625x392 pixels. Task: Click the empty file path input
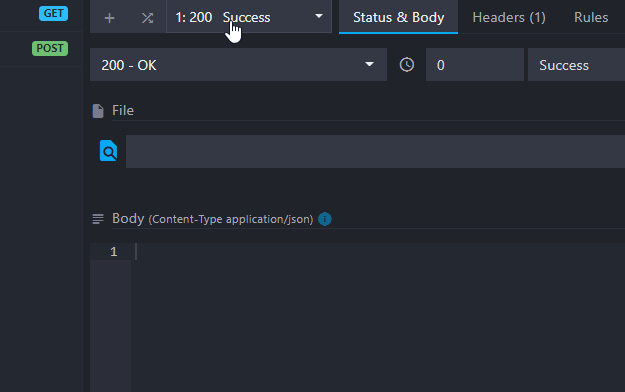coord(375,152)
